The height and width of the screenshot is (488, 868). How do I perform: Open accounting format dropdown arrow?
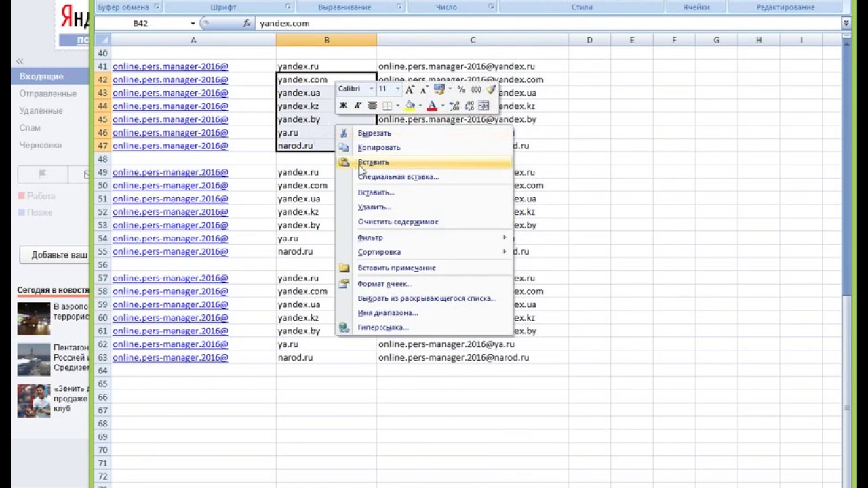point(450,89)
